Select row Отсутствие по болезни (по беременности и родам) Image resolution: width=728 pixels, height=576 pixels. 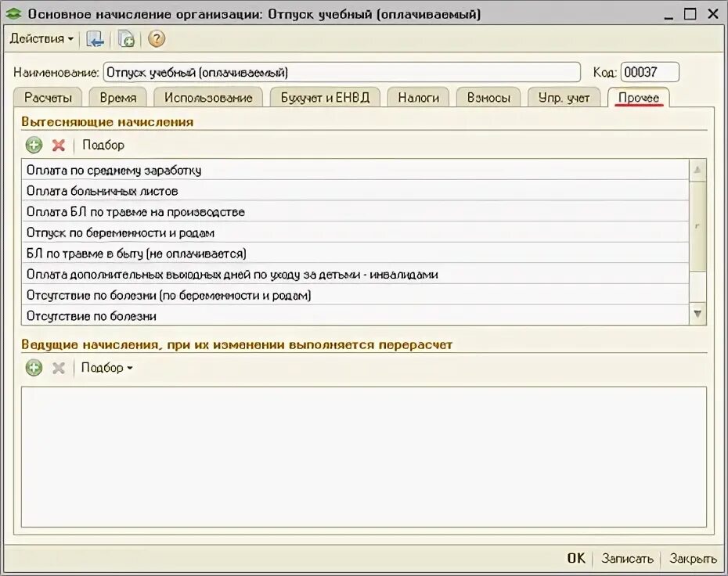pyautogui.click(x=355, y=295)
